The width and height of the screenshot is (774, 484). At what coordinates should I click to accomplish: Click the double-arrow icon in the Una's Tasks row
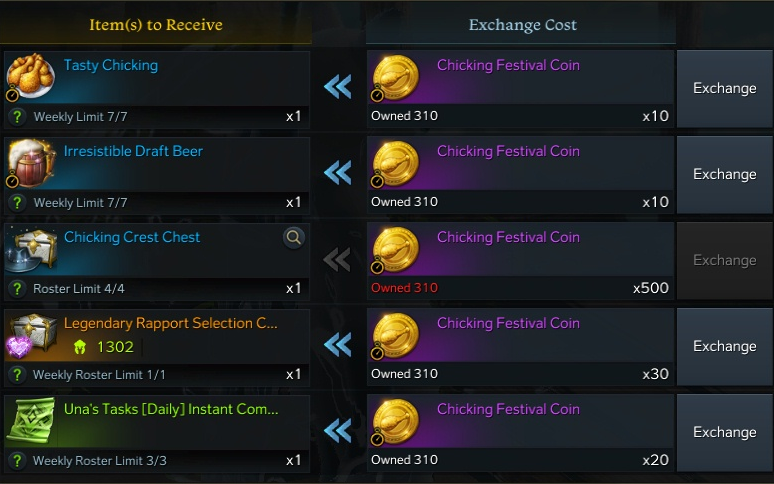click(338, 431)
